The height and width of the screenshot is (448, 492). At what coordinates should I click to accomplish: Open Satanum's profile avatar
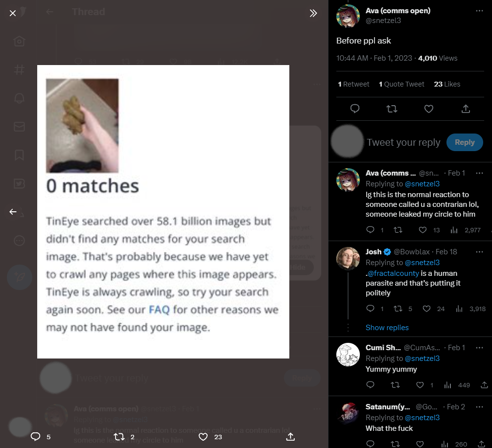point(348,414)
